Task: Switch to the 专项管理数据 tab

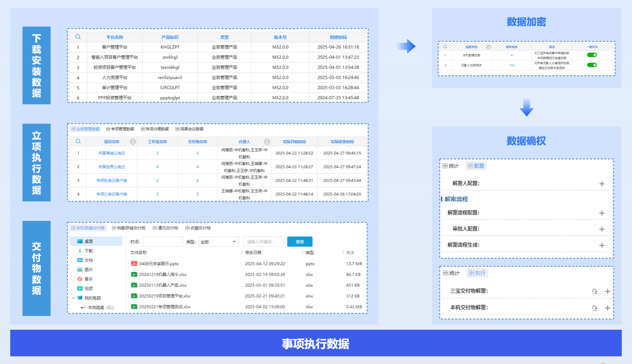Action: pyautogui.click(x=120, y=129)
